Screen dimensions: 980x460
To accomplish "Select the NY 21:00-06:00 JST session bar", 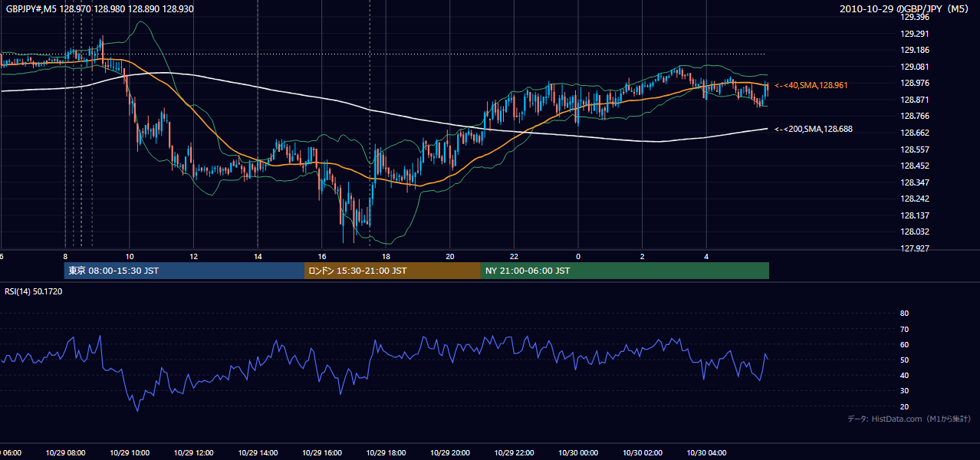I will pyautogui.click(x=625, y=271).
